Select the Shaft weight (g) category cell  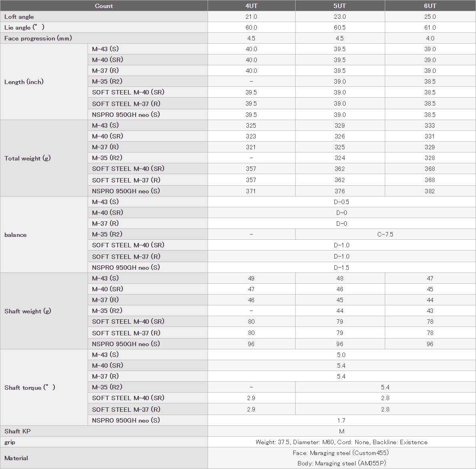click(28, 311)
